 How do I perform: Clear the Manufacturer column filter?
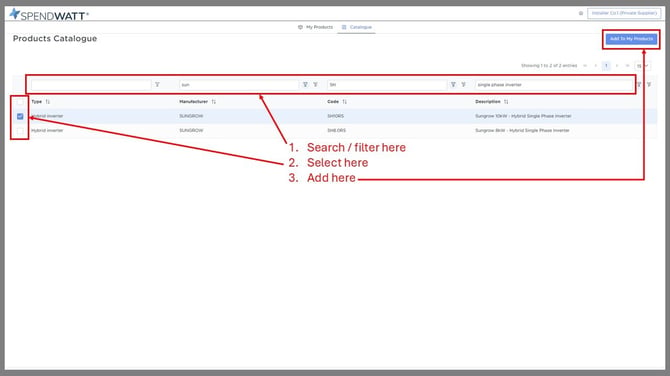pyautogui.click(x=315, y=85)
